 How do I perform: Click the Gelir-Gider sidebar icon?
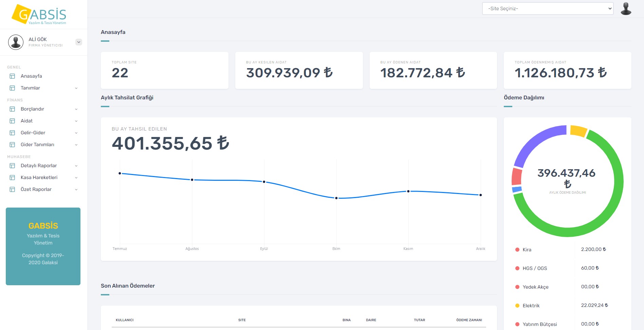pyautogui.click(x=12, y=133)
